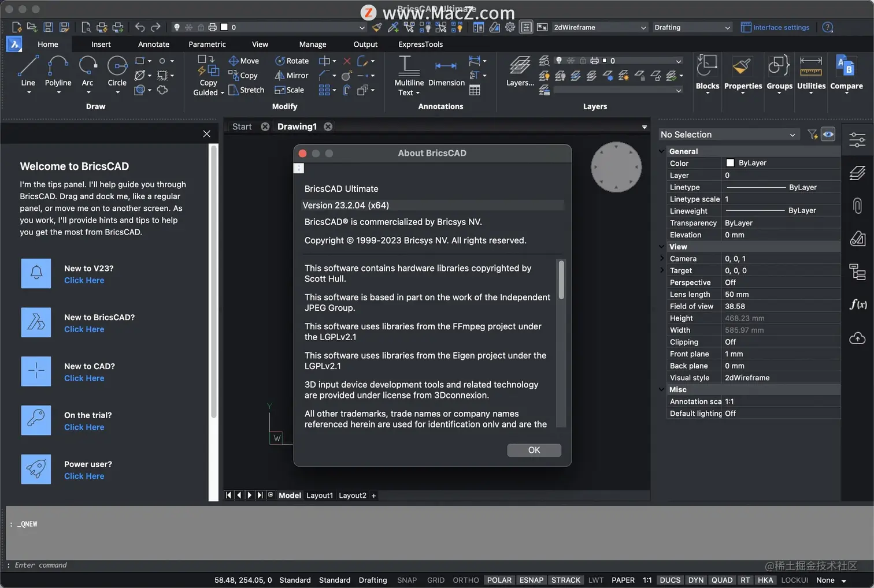Open the attachments paperclip side panel
874x588 pixels.
[x=857, y=206]
